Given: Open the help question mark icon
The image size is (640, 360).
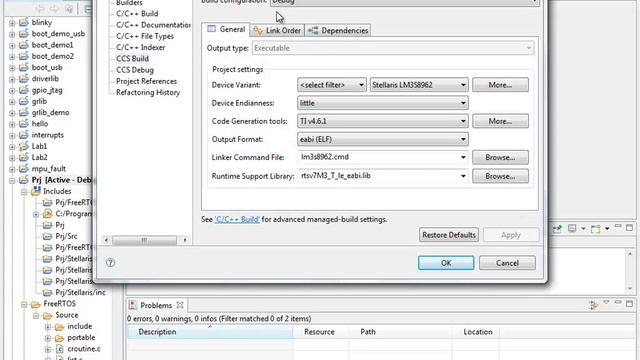Looking at the screenshot, I should (110, 262).
